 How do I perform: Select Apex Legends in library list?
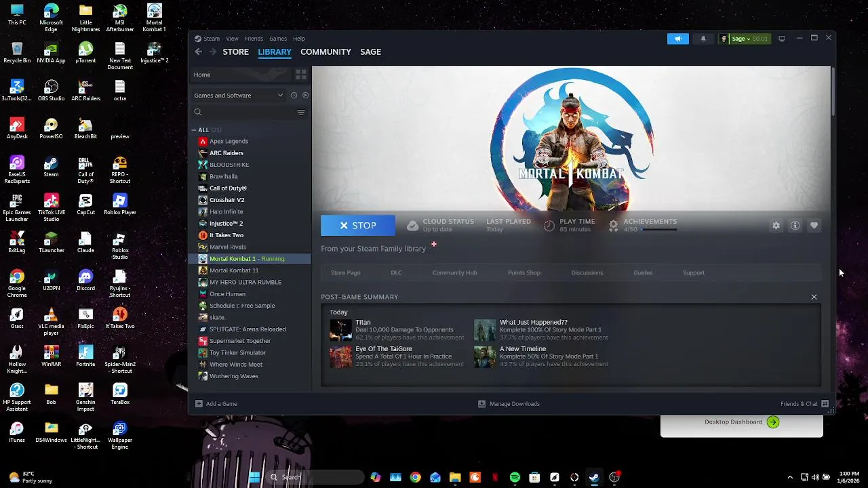[x=229, y=141]
